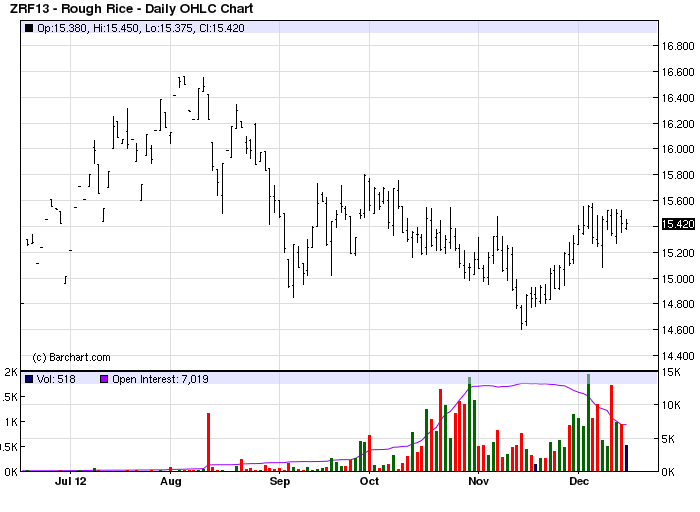Viewport: 700px width, 512px height.
Task: Click the price axis label '15.800'
Action: [x=678, y=175]
